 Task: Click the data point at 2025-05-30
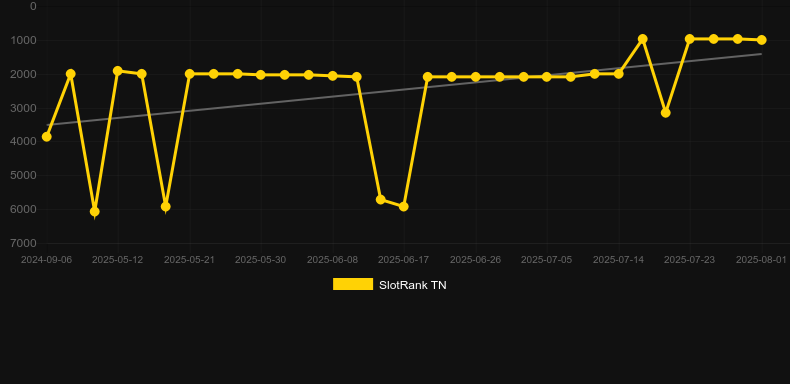261,75
